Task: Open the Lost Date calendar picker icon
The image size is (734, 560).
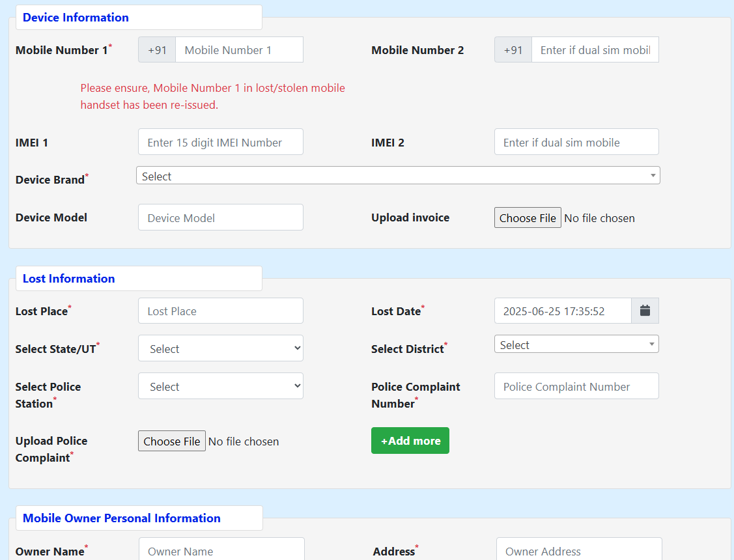Action: pyautogui.click(x=645, y=311)
